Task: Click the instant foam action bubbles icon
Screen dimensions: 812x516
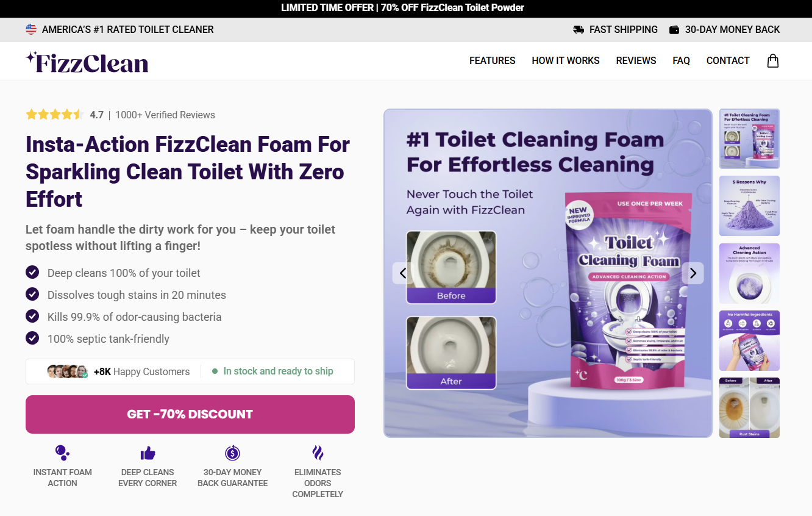Action: (62, 453)
